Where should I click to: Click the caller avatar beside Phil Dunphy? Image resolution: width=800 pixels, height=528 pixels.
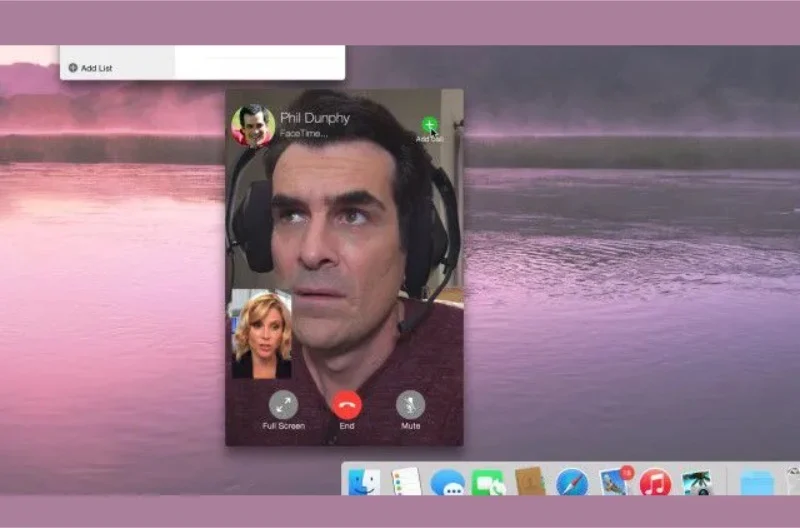[x=253, y=126]
